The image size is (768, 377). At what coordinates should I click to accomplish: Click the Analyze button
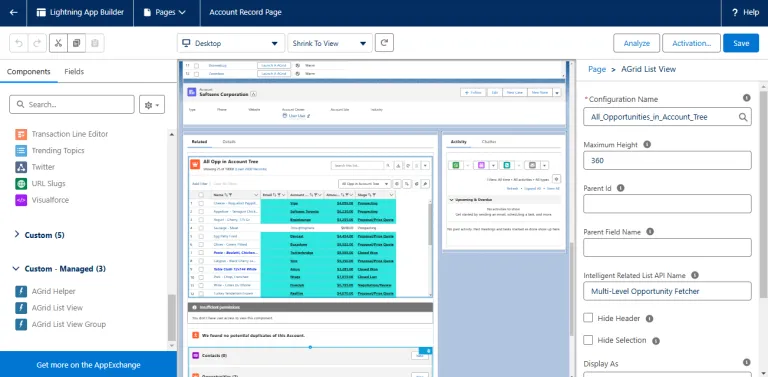pos(636,43)
